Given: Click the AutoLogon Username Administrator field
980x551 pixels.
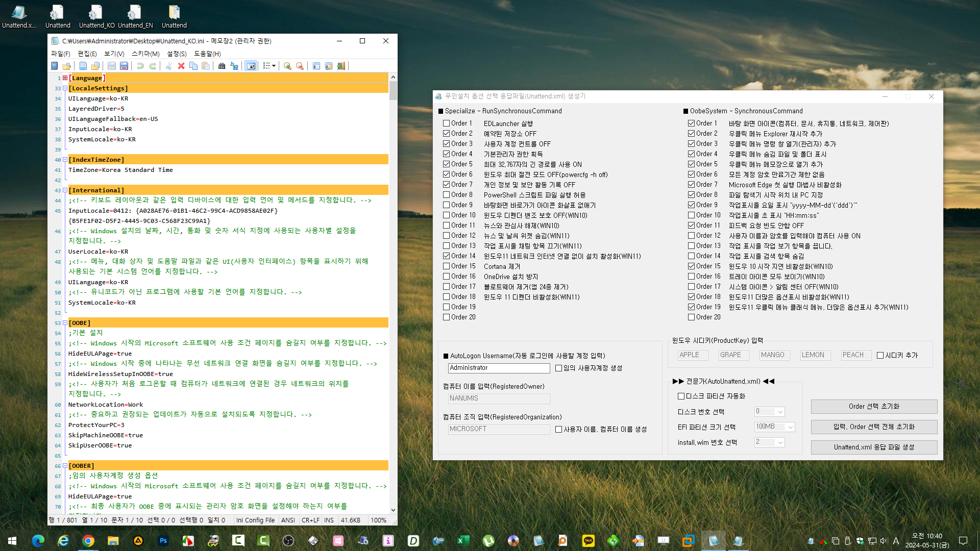Looking at the screenshot, I should (x=498, y=368).
